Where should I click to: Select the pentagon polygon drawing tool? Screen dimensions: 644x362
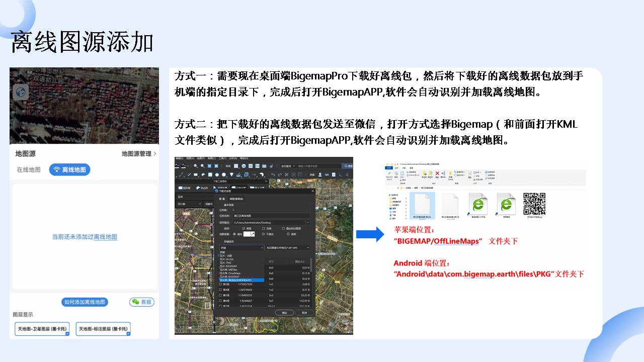pos(217,174)
